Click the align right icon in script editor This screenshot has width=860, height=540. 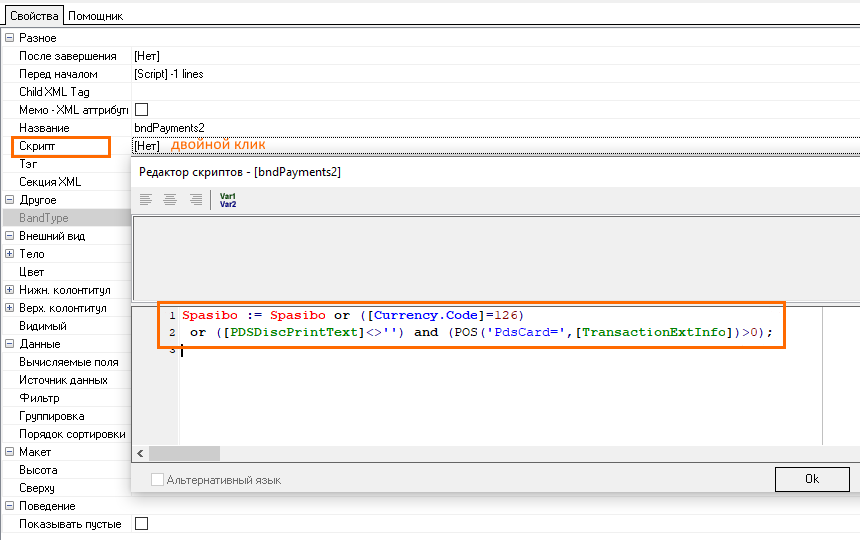point(194,199)
